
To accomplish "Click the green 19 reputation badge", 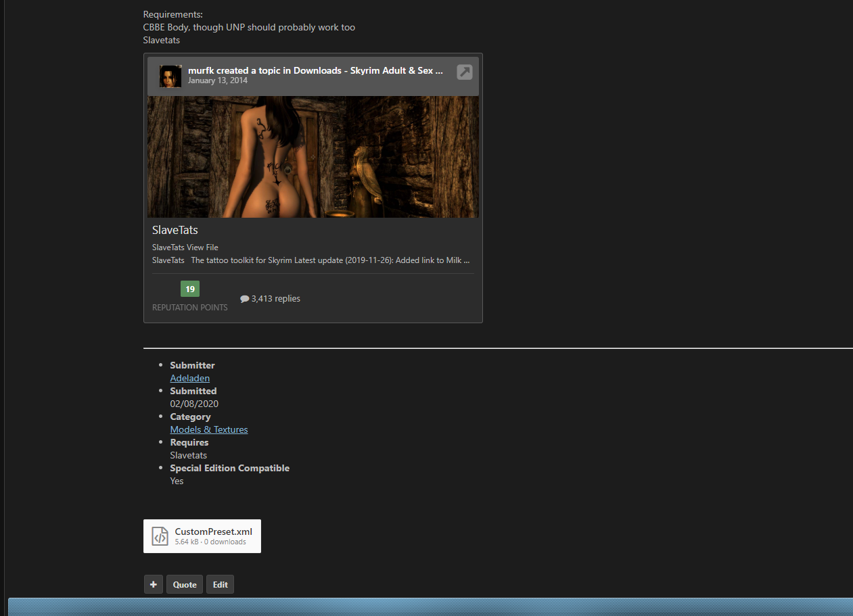I will [x=190, y=289].
